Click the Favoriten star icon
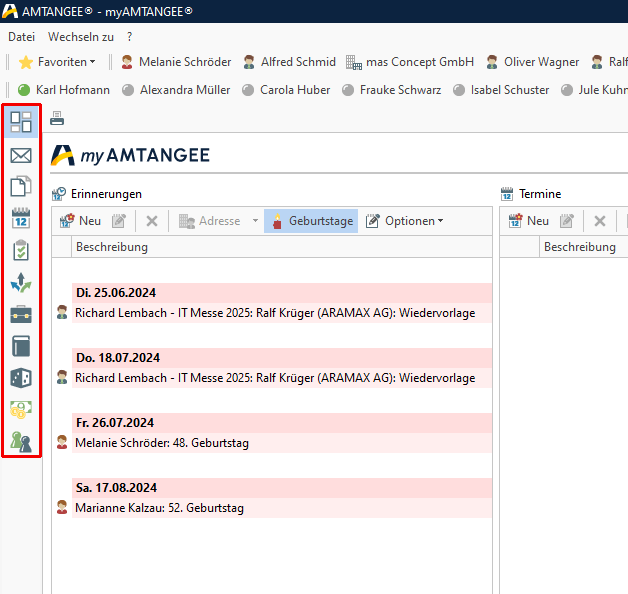This screenshot has width=628, height=594. pyautogui.click(x=26, y=62)
